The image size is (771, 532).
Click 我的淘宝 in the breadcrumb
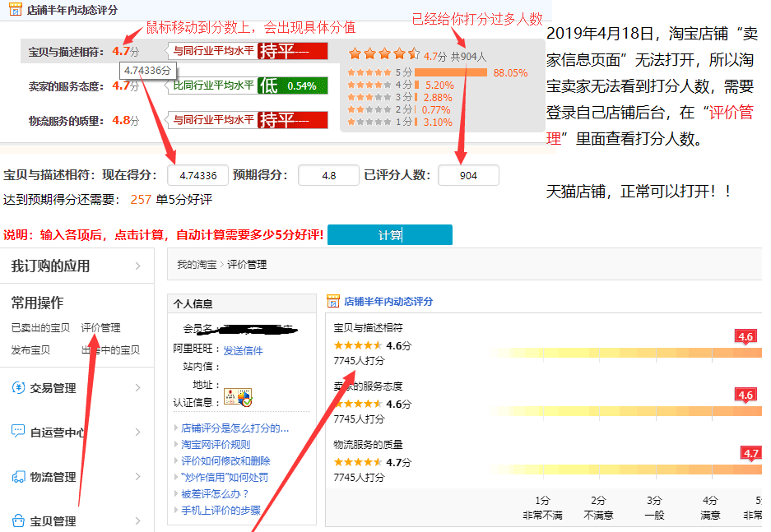(197, 264)
